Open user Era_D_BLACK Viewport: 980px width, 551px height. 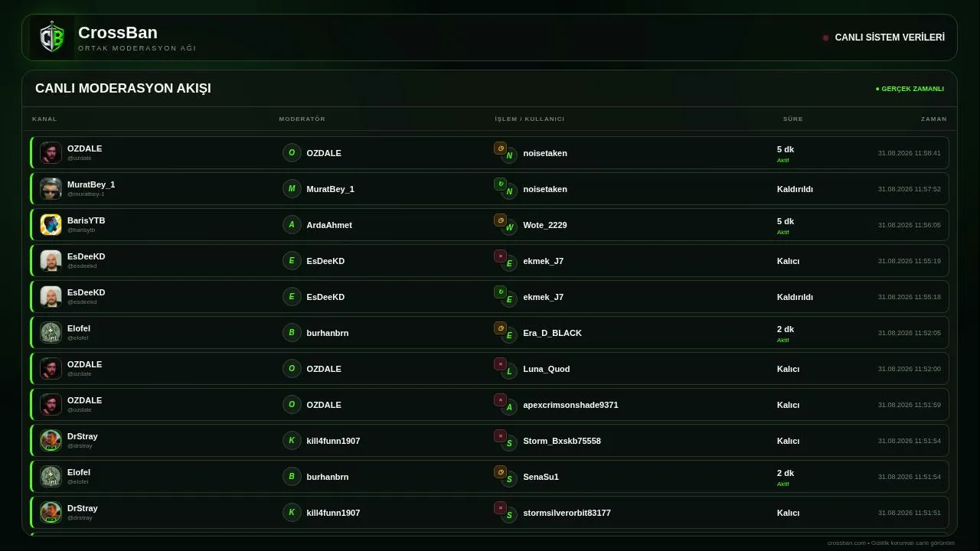point(552,333)
